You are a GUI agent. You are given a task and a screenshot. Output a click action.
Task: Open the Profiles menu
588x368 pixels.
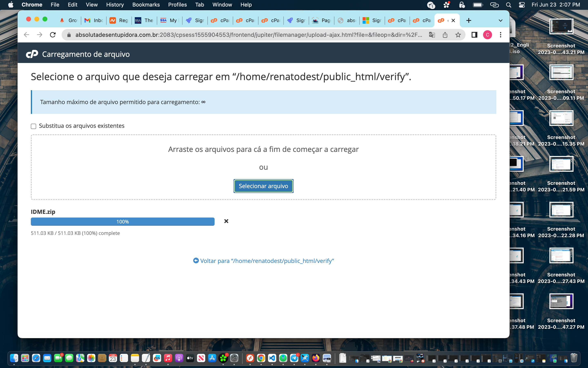click(177, 5)
